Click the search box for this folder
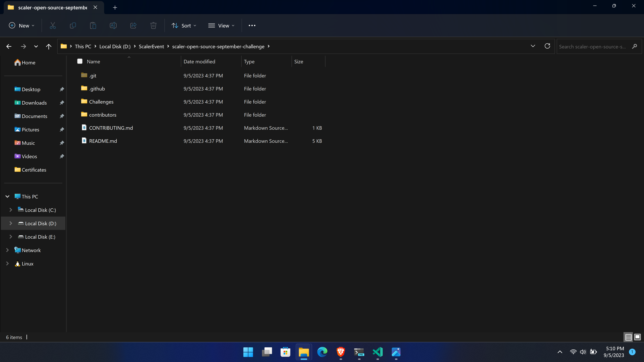Viewport: 644px width, 362px height. [x=593, y=46]
